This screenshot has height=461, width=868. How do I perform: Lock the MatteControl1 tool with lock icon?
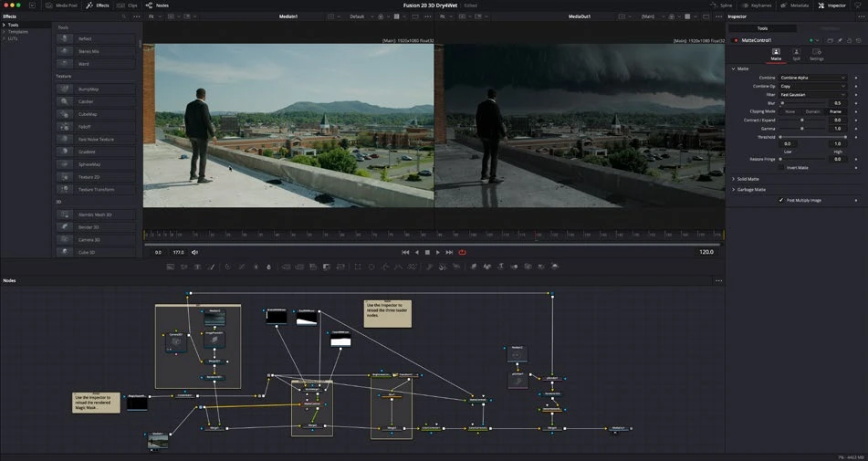(849, 40)
